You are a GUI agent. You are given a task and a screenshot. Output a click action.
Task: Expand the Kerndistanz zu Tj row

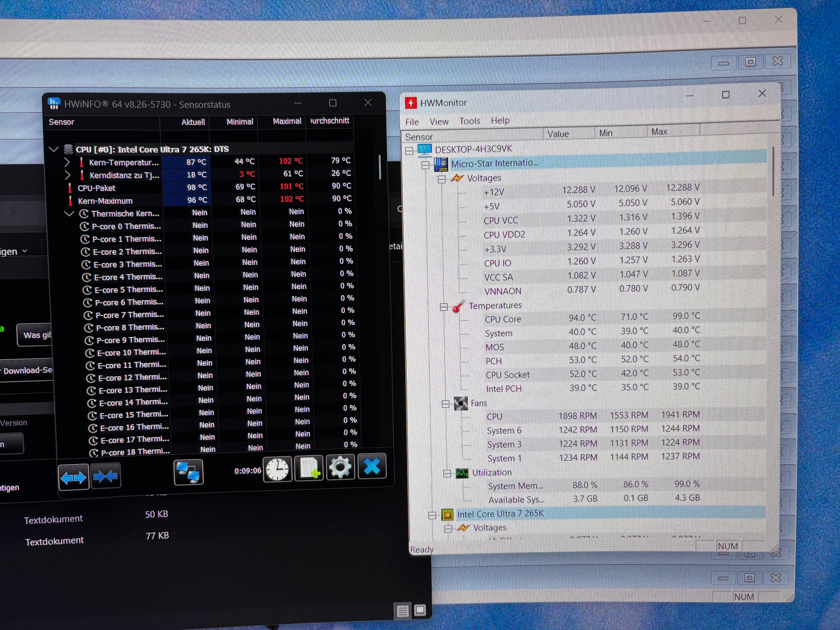[x=68, y=175]
